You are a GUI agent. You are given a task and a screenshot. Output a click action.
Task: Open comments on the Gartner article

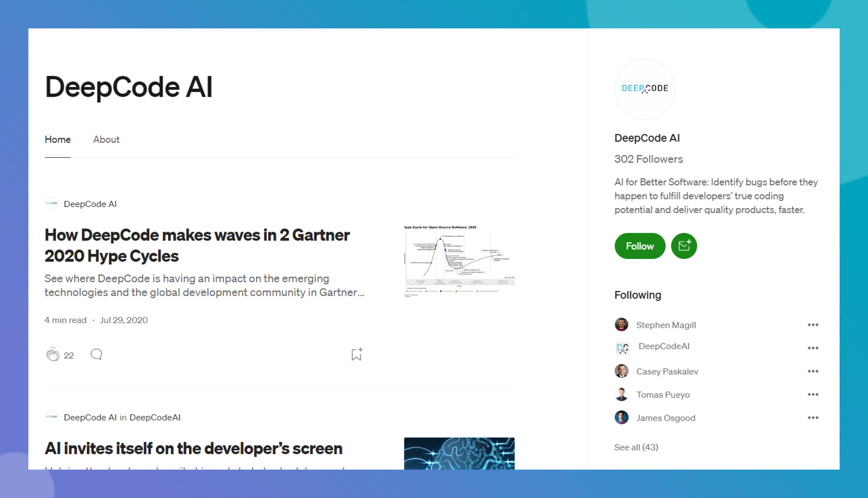pos(96,354)
